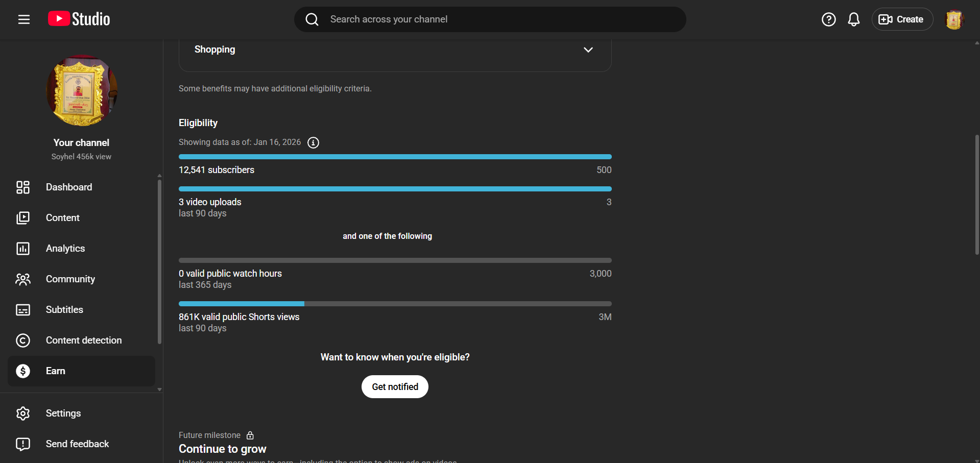The width and height of the screenshot is (980, 463).
Task: Expand the Shopping section chevron
Action: click(588, 50)
